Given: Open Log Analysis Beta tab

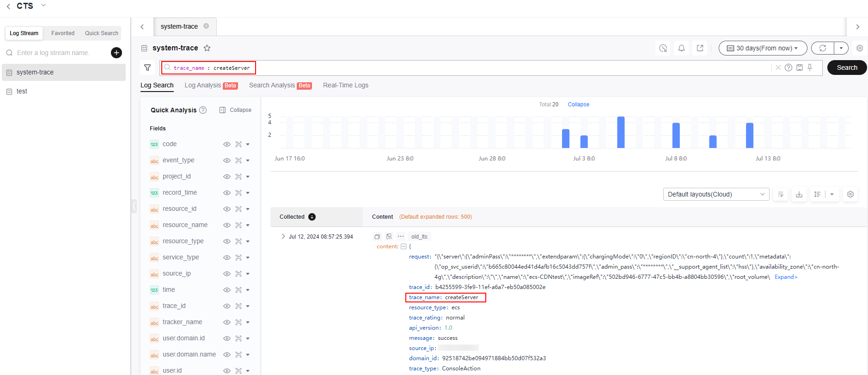Looking at the screenshot, I should pyautogui.click(x=211, y=85).
